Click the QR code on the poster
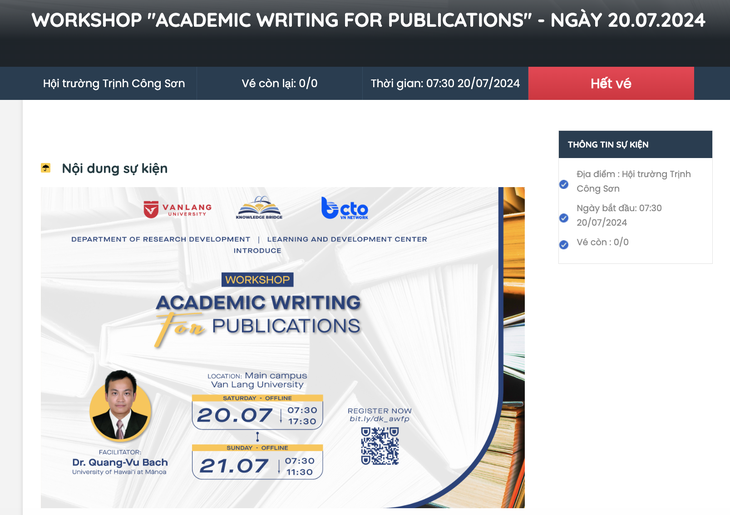This screenshot has width=730, height=515. [x=380, y=446]
